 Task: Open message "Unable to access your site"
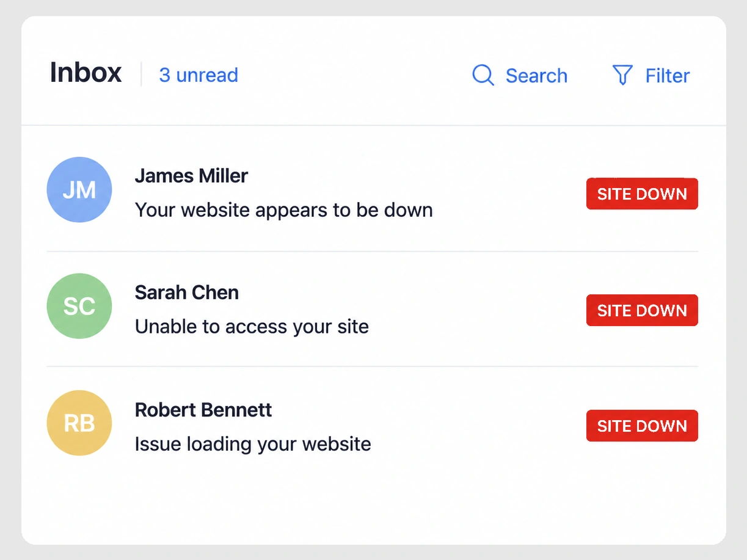tap(252, 327)
